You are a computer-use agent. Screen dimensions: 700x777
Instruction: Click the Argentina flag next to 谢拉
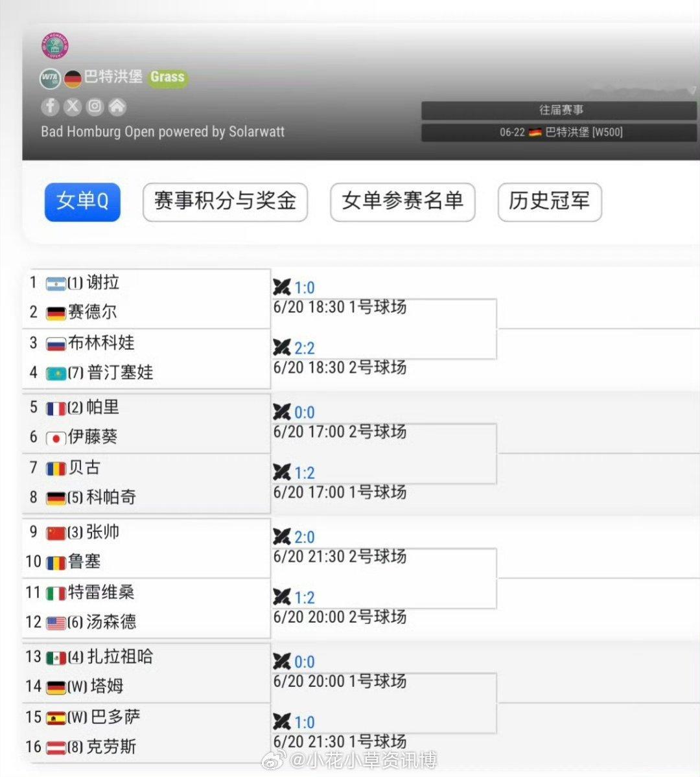(x=56, y=284)
